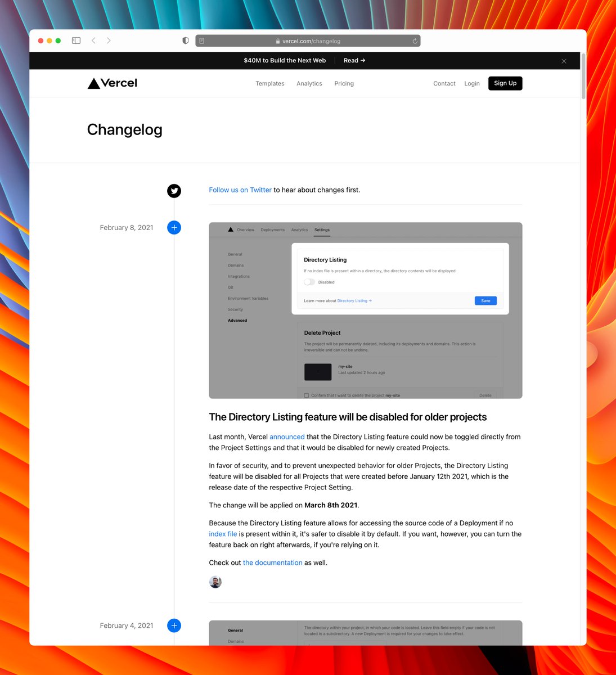Click the author avatar below the article
Viewport: 616px width, 675px height.
coord(215,582)
